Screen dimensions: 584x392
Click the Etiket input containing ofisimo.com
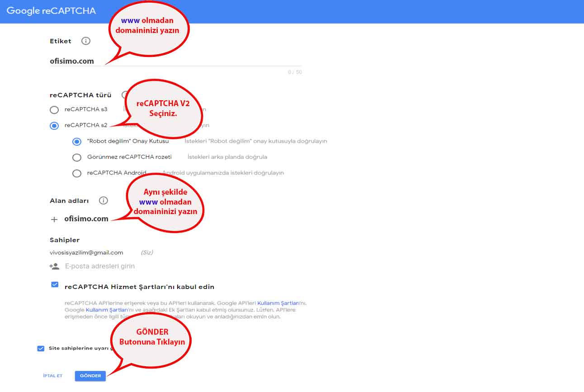pos(175,61)
